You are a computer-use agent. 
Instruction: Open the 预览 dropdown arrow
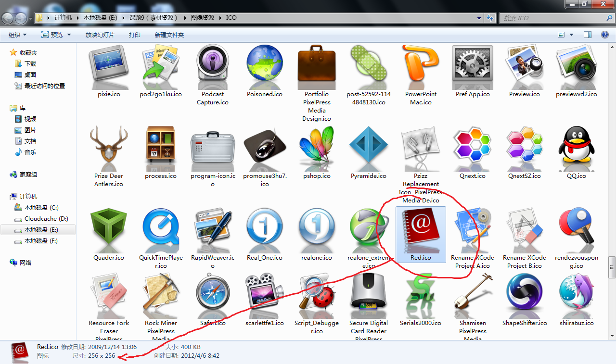pyautogui.click(x=69, y=35)
